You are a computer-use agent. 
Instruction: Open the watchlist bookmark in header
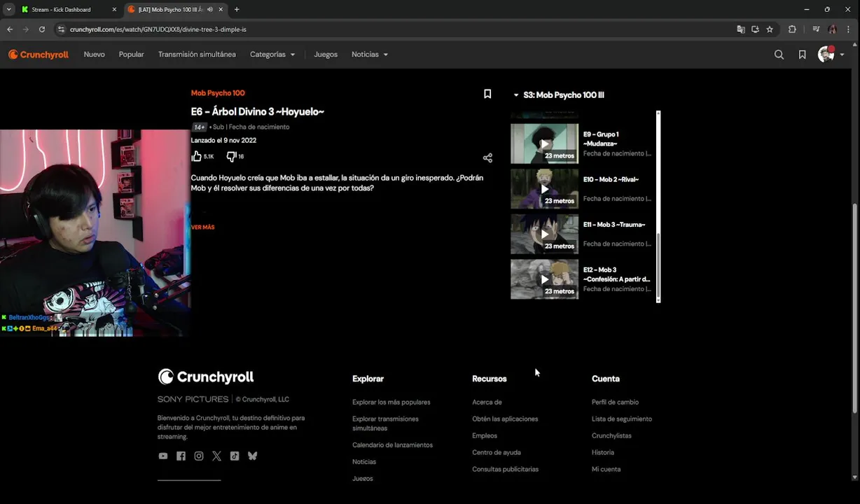coord(802,55)
